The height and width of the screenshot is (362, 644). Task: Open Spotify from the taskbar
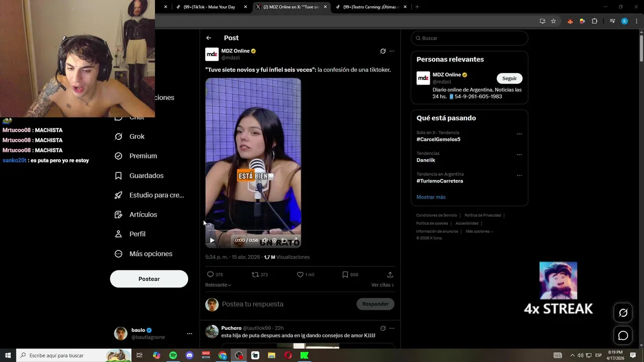[x=173, y=355]
